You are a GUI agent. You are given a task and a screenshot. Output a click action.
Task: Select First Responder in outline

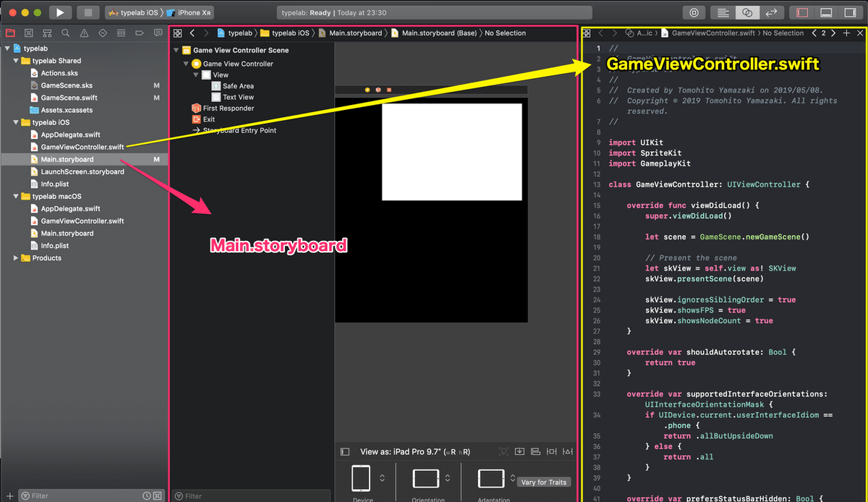[x=229, y=108]
